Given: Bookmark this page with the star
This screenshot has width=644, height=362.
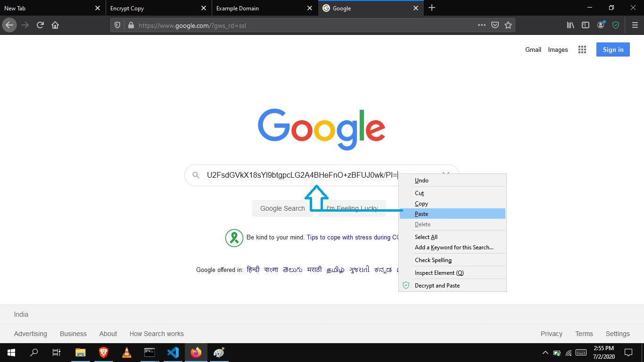Looking at the screenshot, I should pos(508,25).
